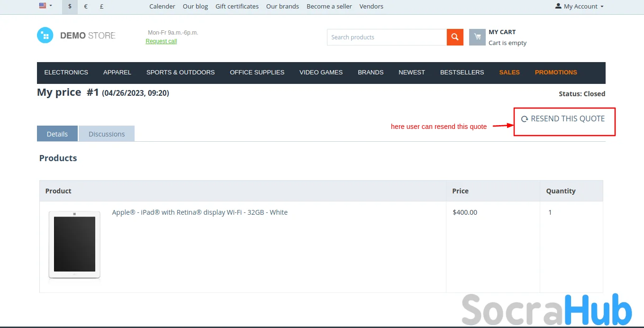Click Become a seller link
The width and height of the screenshot is (644, 328).
pos(329,6)
